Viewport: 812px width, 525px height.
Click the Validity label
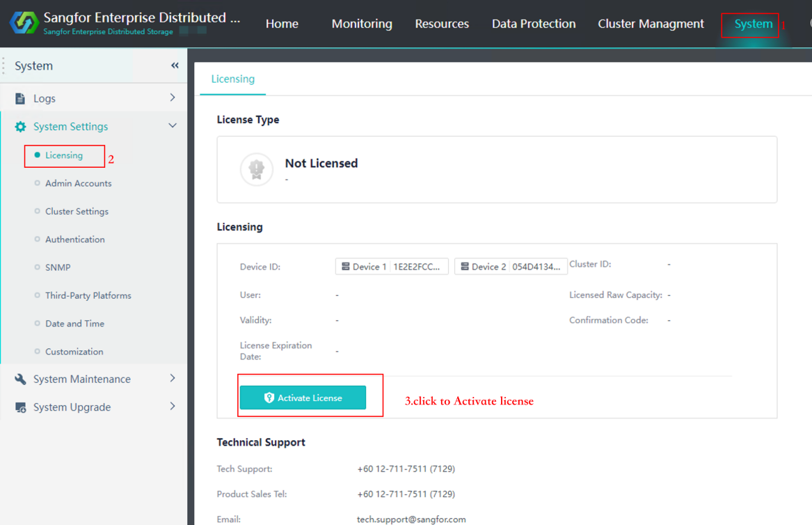tap(255, 320)
